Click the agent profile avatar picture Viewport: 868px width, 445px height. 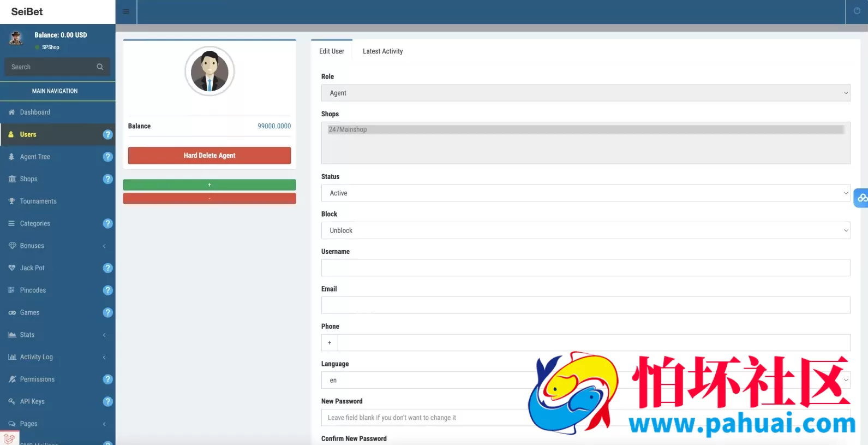pyautogui.click(x=209, y=71)
